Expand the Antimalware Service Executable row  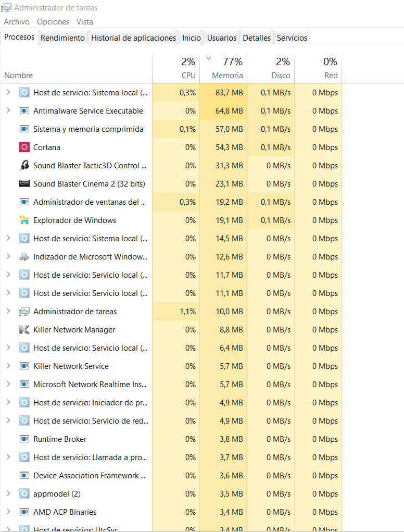tap(8, 110)
